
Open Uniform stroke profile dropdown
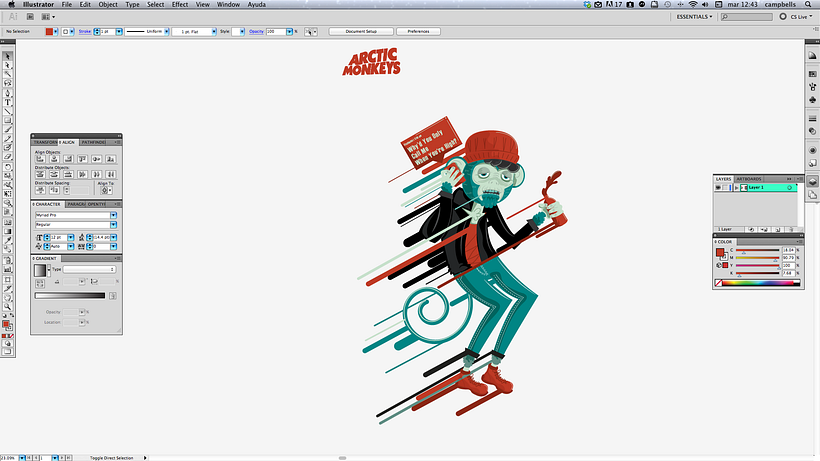click(166, 32)
